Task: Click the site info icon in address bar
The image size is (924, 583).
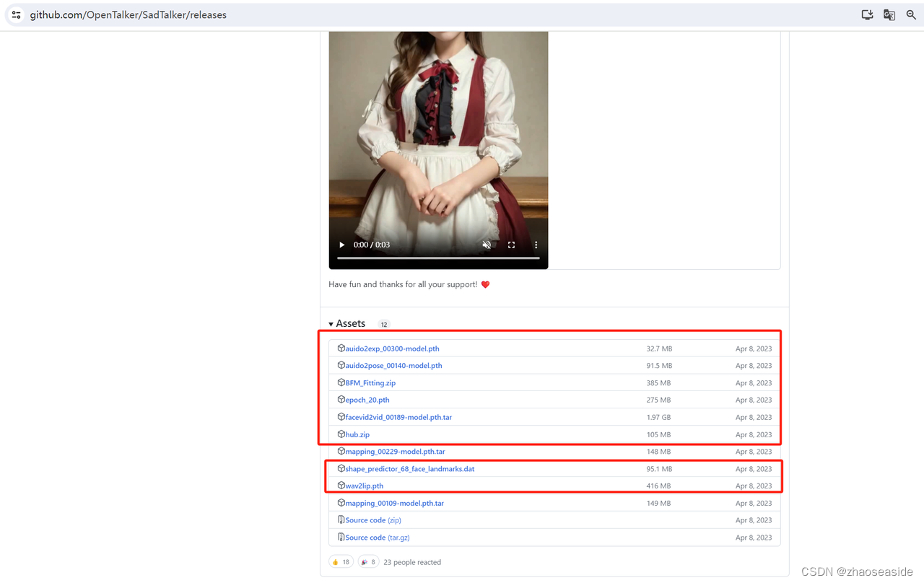Action: click(16, 14)
